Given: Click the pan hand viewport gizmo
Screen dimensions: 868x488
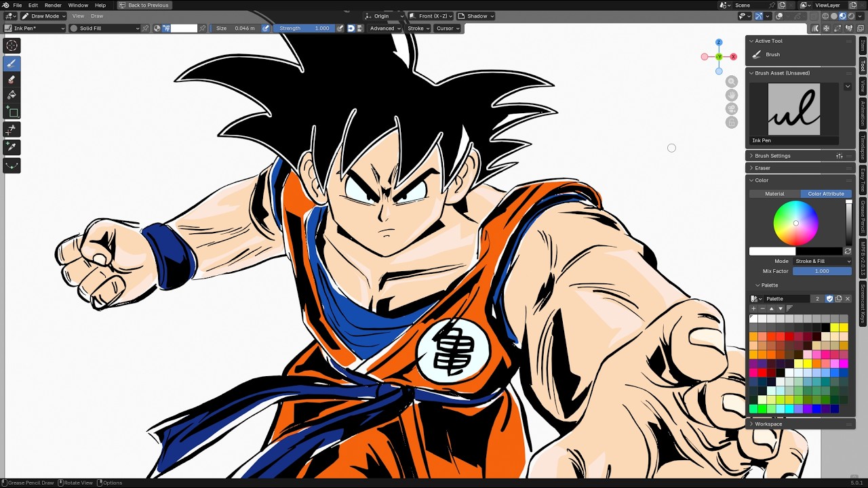Looking at the screenshot, I should (731, 95).
